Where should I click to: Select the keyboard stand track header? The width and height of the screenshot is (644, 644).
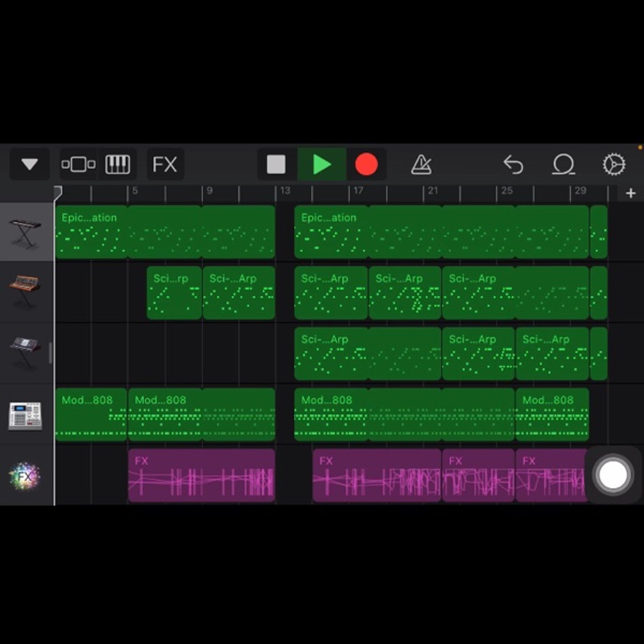(26, 232)
